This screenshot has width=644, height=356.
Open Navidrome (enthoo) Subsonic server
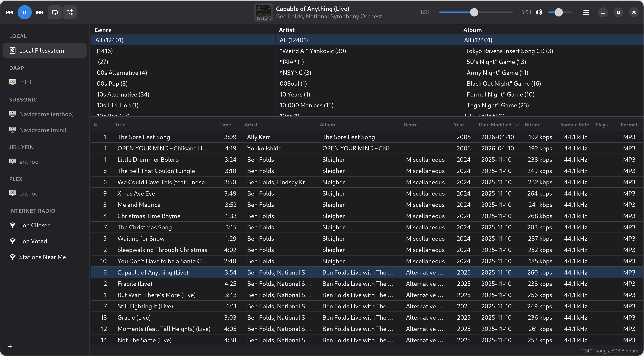coord(45,114)
